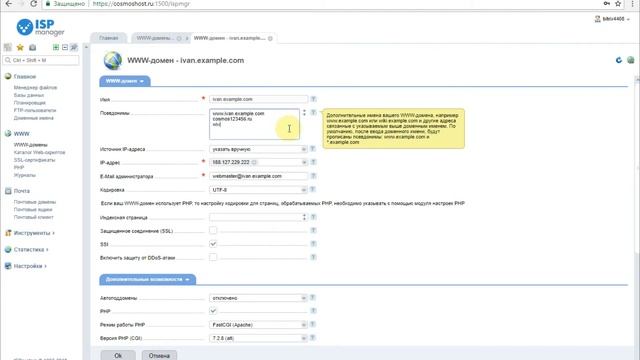640x360 pixels.
Task: Click the sidebar search field
Action: tap(41, 60)
